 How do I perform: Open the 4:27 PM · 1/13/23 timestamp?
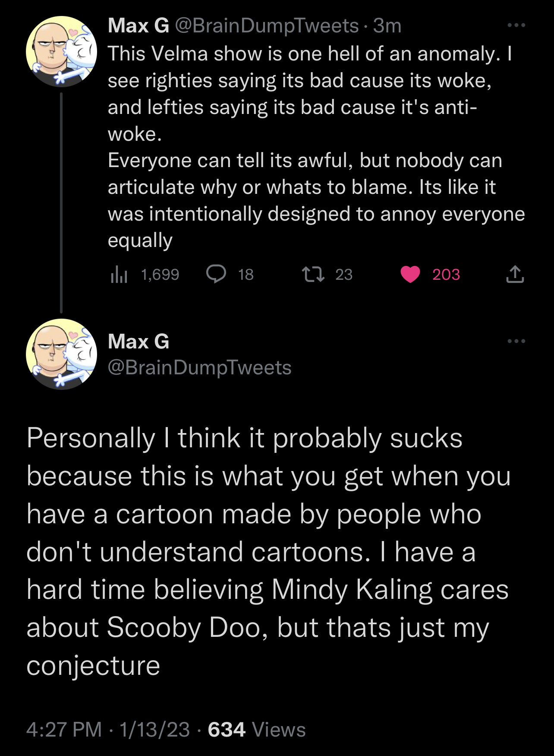108,730
